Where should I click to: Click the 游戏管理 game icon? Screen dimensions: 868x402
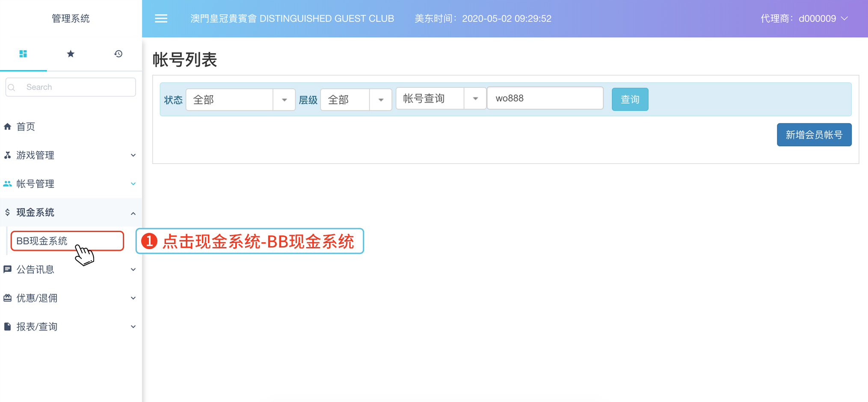(x=8, y=155)
